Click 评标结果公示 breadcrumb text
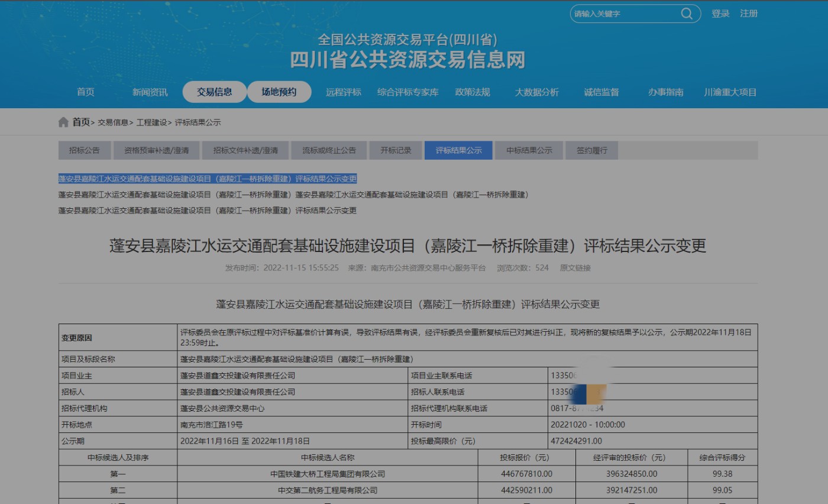 [198, 122]
